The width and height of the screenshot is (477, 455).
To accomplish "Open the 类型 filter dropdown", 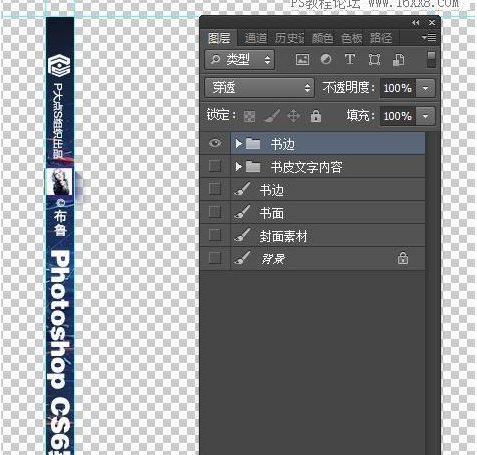I will click(x=240, y=60).
